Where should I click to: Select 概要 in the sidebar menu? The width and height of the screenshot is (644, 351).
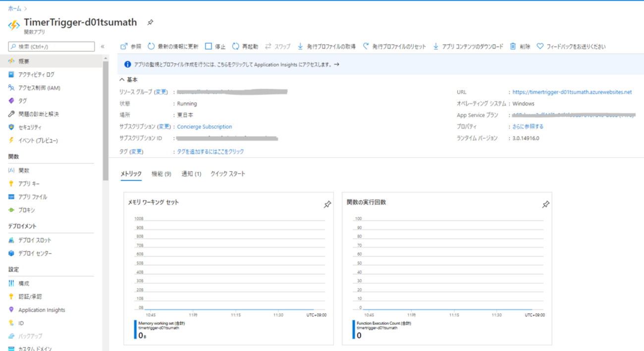(51, 61)
